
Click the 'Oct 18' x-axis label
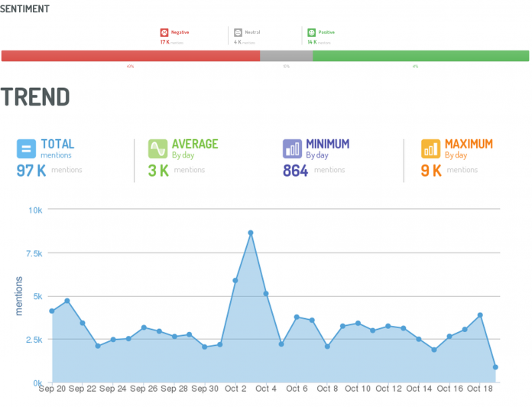point(480,389)
